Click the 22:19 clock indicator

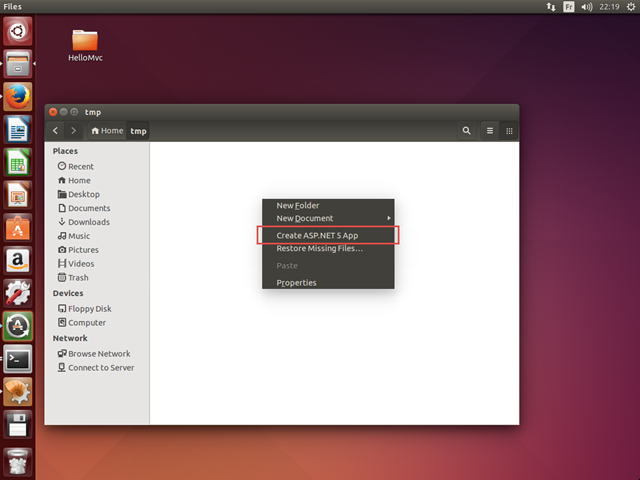coord(609,7)
